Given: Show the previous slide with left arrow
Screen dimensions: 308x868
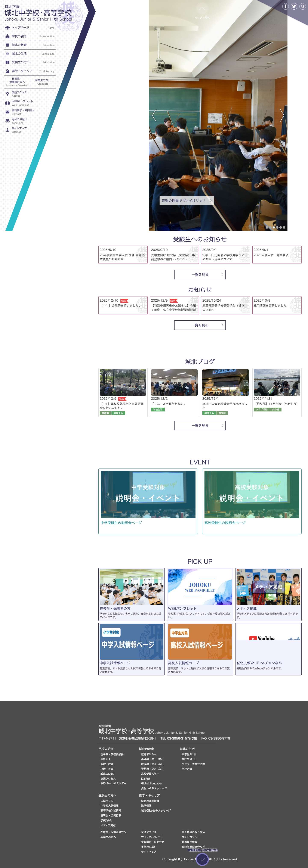Looking at the screenshot, I should coord(154,115).
